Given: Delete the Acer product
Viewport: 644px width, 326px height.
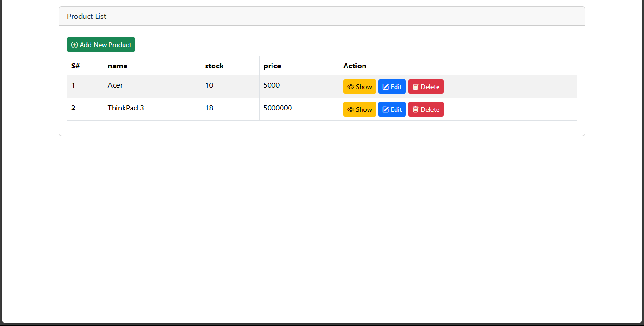Looking at the screenshot, I should pos(426,87).
